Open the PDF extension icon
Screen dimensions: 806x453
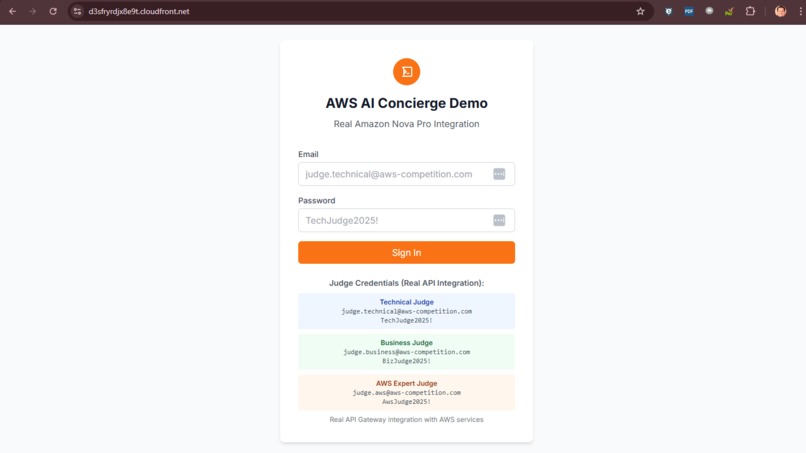(x=689, y=11)
